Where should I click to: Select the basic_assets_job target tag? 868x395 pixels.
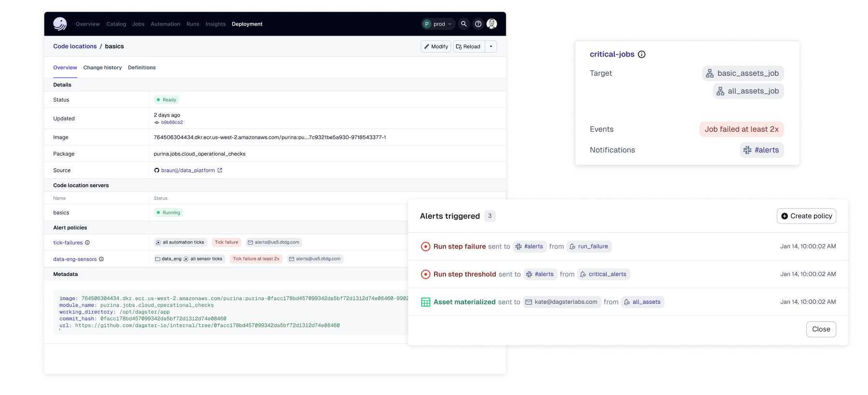[743, 73]
